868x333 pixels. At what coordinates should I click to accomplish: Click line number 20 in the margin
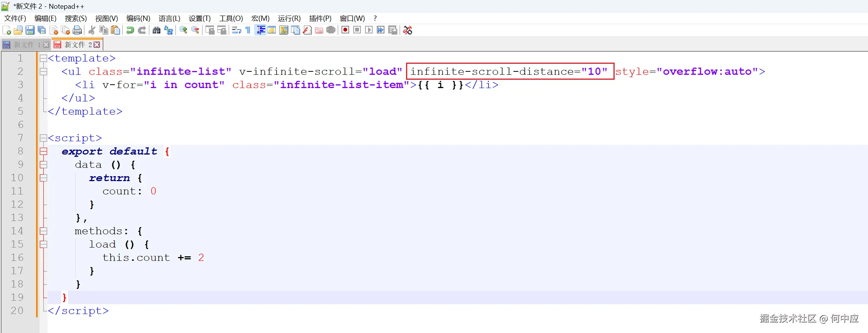(x=17, y=311)
